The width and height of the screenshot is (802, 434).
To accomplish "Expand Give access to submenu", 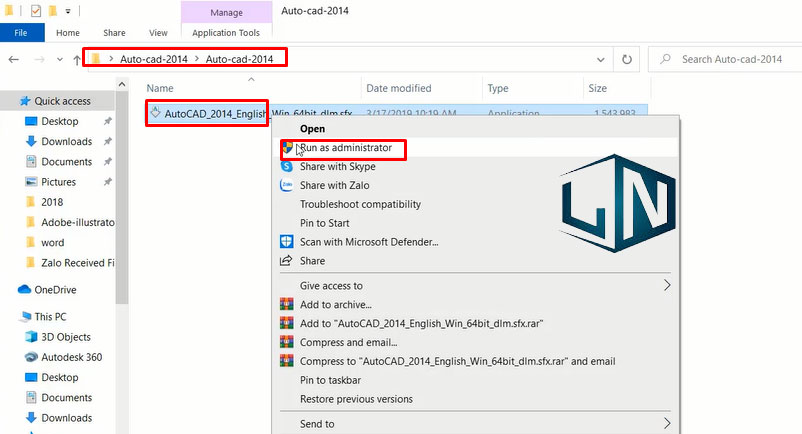I will click(x=475, y=286).
